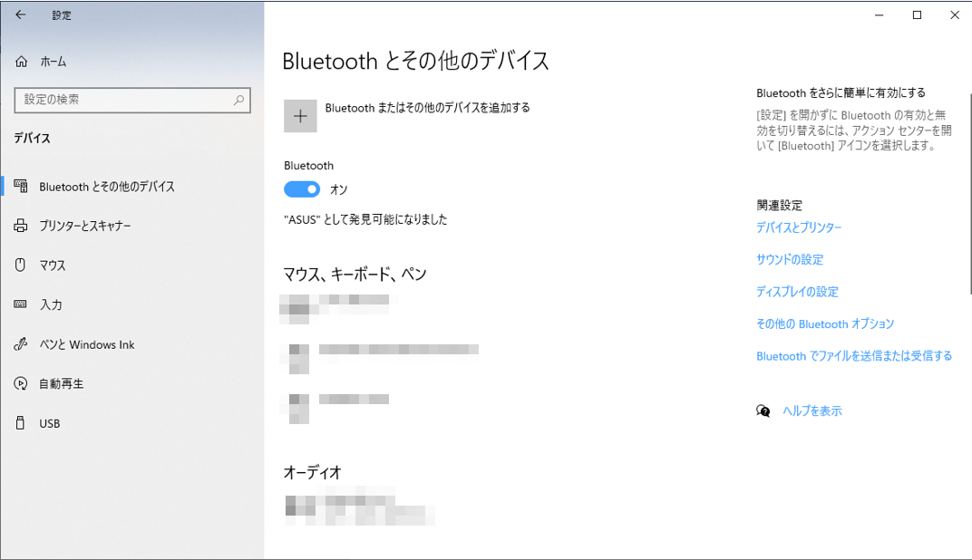
Task: Click the Bluetooth devices sidebar icon
Action: (x=21, y=186)
